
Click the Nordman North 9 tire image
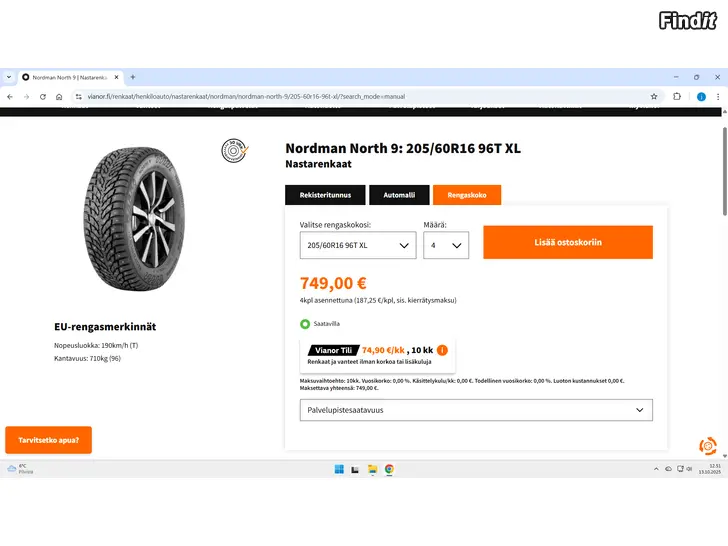133,219
